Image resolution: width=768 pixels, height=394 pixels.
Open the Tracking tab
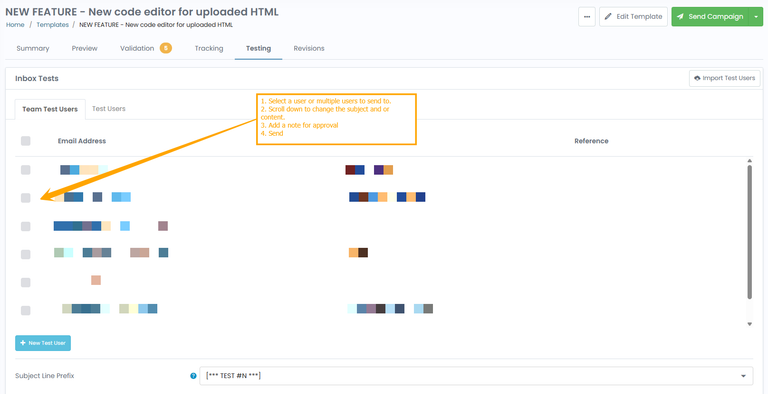[x=209, y=49]
